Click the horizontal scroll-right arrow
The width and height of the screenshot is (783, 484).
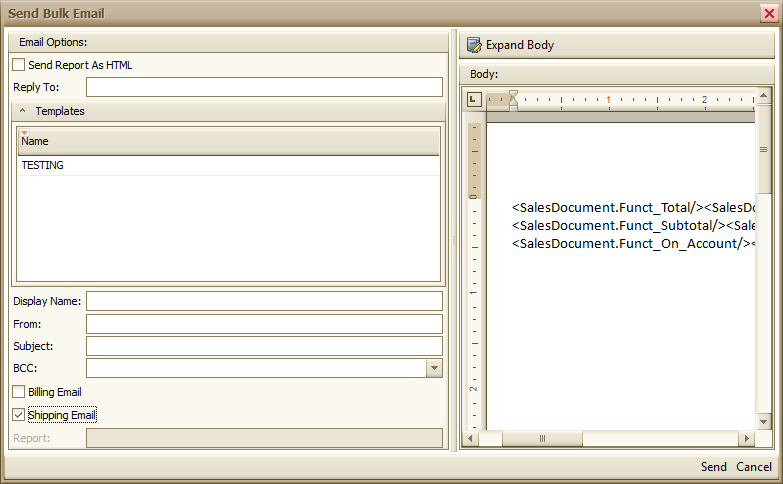coord(746,439)
